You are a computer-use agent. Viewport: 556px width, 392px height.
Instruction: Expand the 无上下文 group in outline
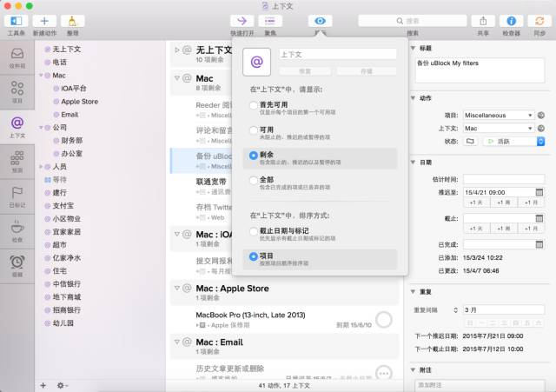tap(177, 50)
